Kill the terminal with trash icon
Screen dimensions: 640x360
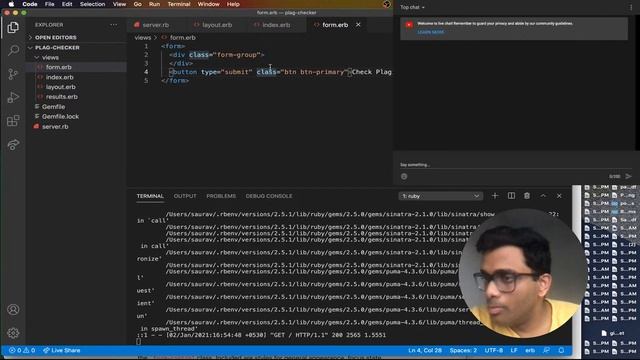pos(527,196)
